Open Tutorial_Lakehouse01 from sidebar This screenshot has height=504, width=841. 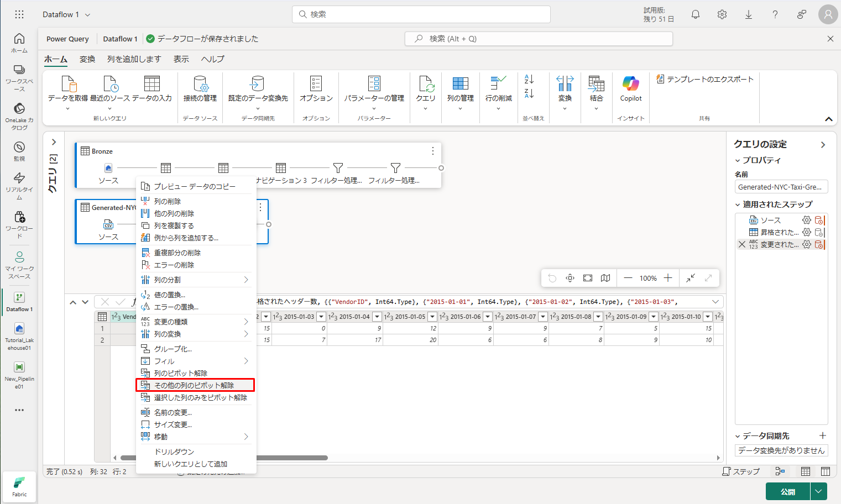(x=19, y=337)
